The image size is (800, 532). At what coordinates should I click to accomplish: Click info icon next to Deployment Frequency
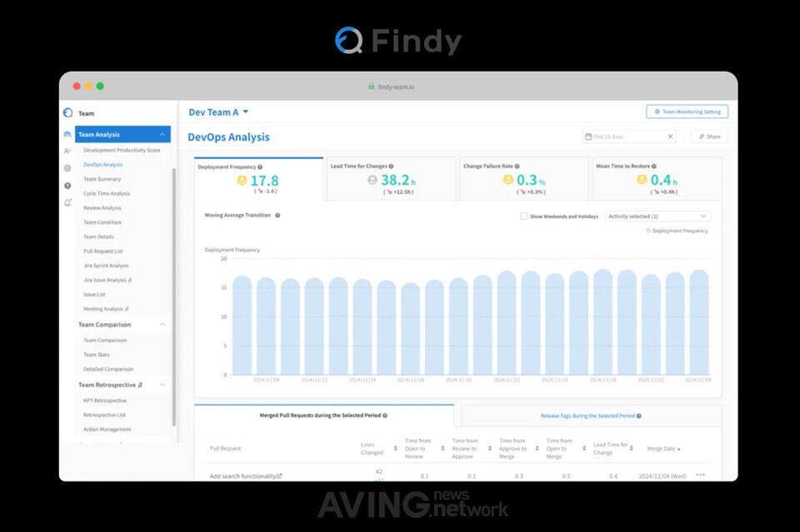pyautogui.click(x=260, y=167)
